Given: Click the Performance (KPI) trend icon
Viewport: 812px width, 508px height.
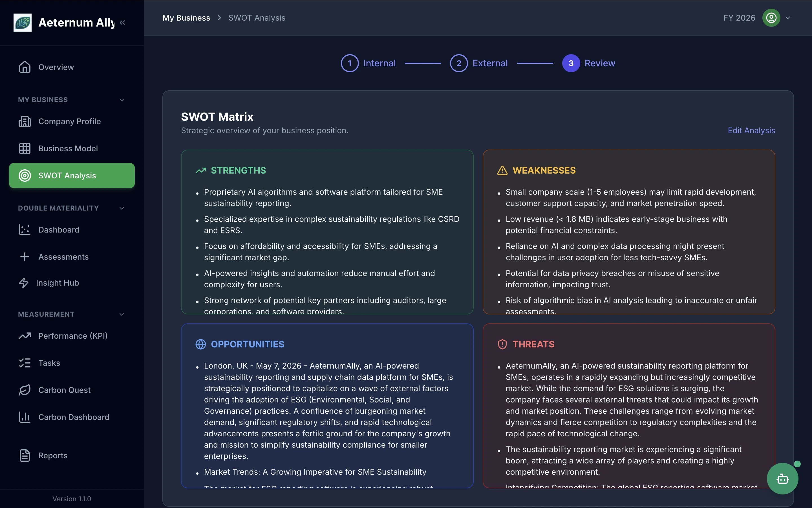Looking at the screenshot, I should [x=25, y=336].
